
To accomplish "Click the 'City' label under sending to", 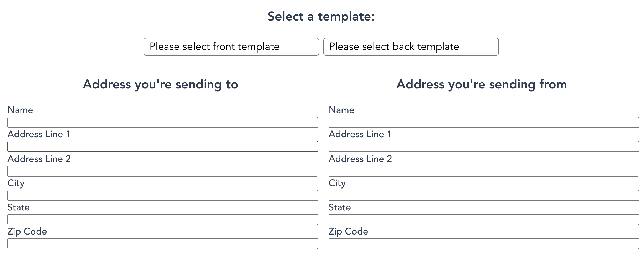I will [x=16, y=183].
